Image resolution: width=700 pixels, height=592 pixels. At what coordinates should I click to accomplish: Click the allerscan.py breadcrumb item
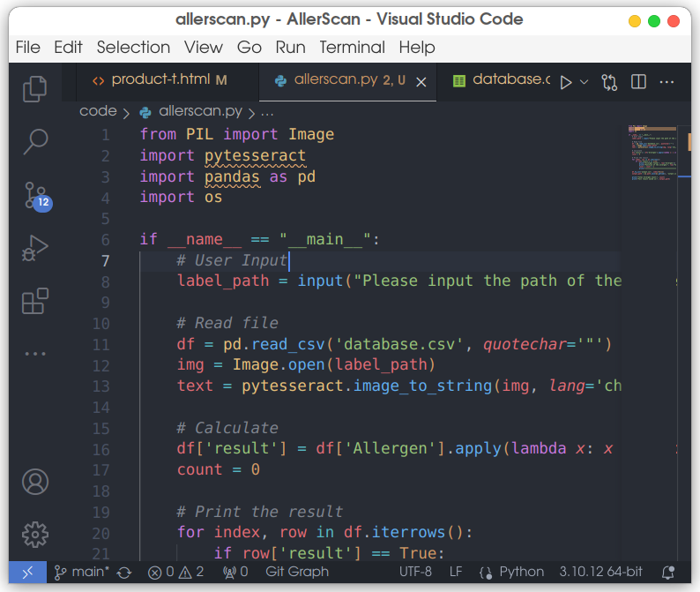pos(191,111)
